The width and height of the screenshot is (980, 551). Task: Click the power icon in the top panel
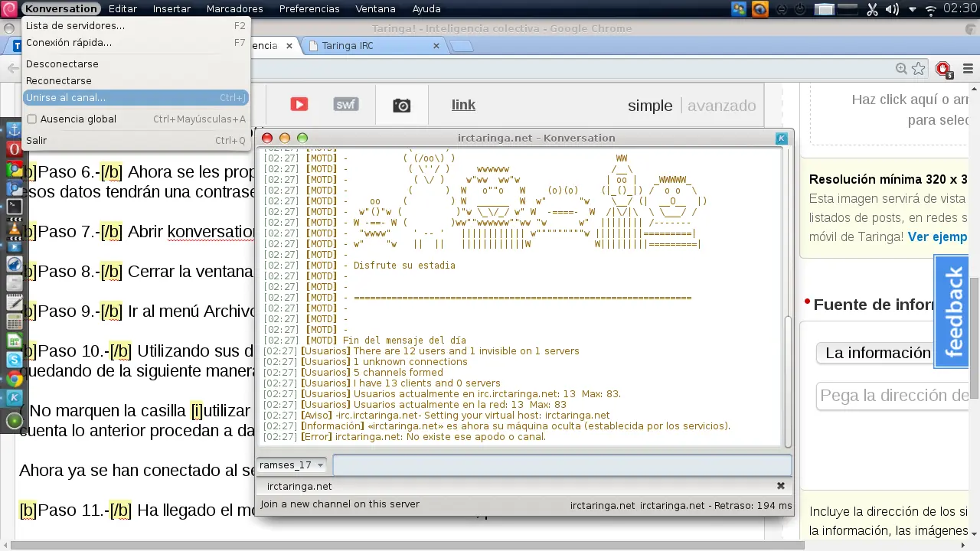click(800, 9)
